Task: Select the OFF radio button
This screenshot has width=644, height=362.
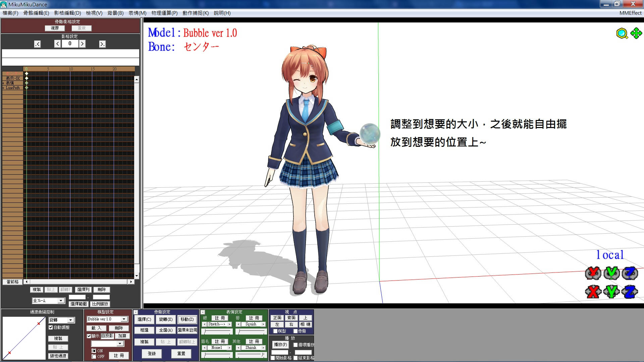Action: pyautogui.click(x=94, y=356)
